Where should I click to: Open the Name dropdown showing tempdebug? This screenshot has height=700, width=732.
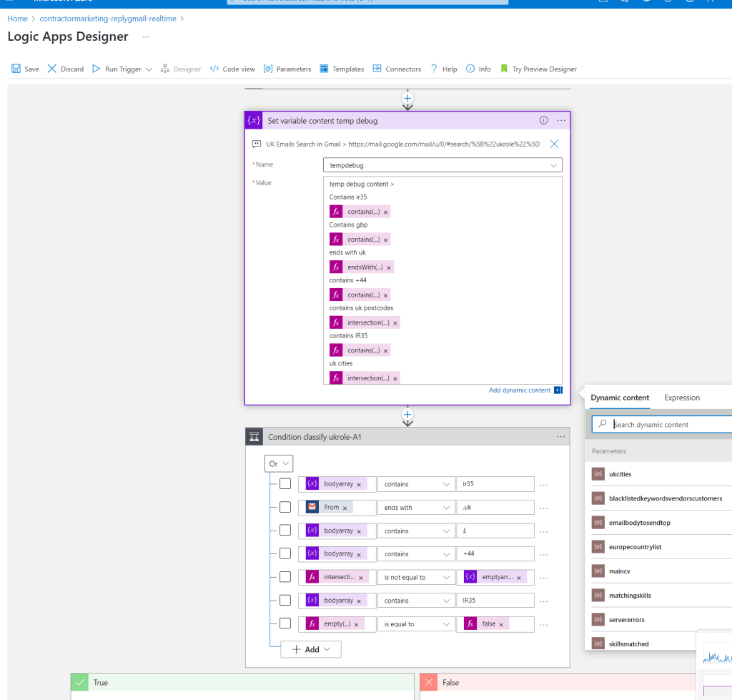(442, 165)
